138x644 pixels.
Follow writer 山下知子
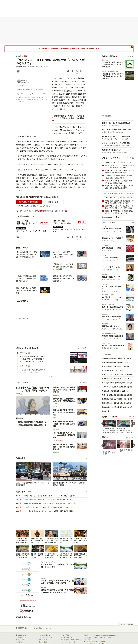coord(45,223)
